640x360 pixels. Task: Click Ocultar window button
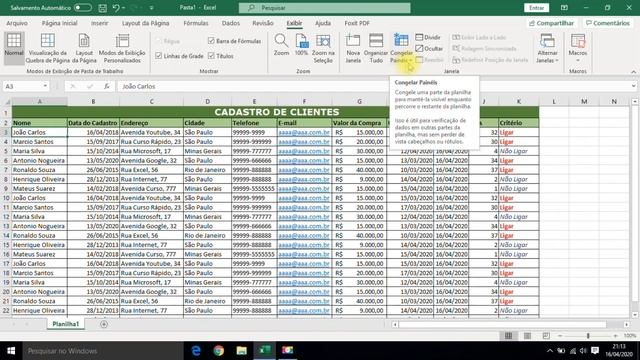point(429,48)
